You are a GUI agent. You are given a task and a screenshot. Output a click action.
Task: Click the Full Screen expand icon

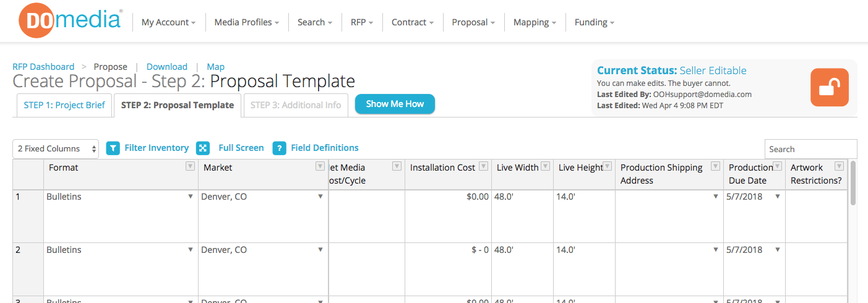[x=203, y=148]
